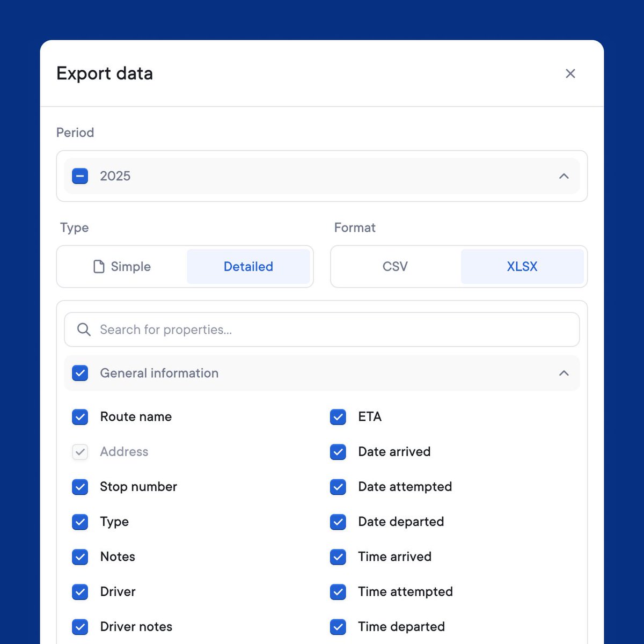644x644 pixels.
Task: Uncheck the Time attempted checkbox
Action: [338, 592]
